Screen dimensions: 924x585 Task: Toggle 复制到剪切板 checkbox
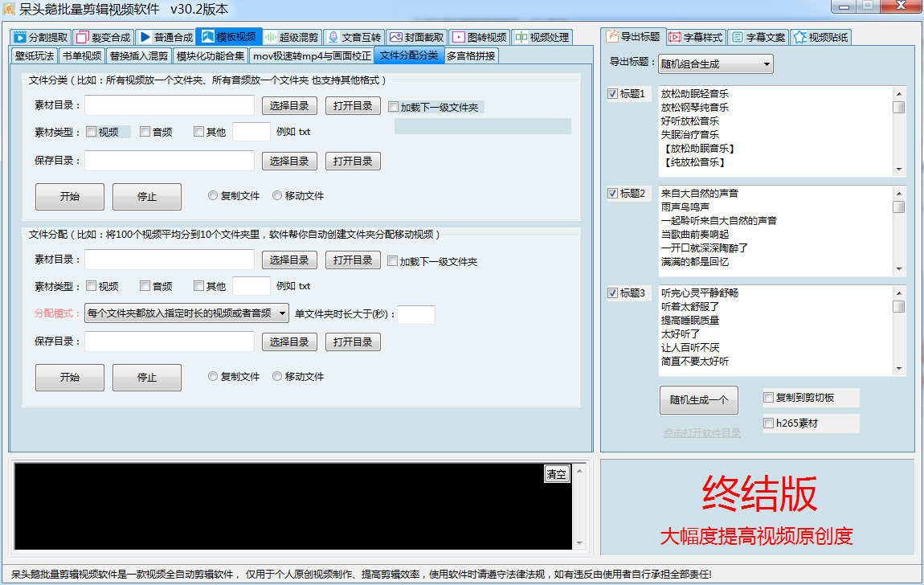pos(768,398)
